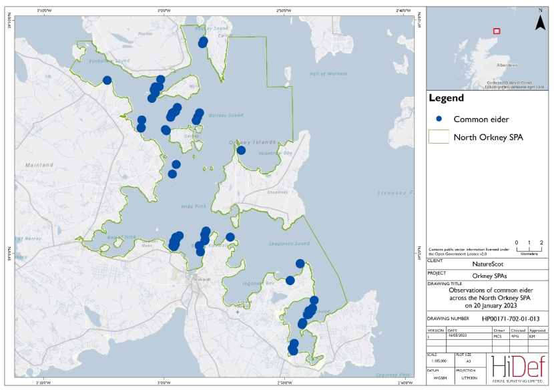Click the 'Orkney Islands' map label
Screen dimensions: 554x392
(x=252, y=142)
